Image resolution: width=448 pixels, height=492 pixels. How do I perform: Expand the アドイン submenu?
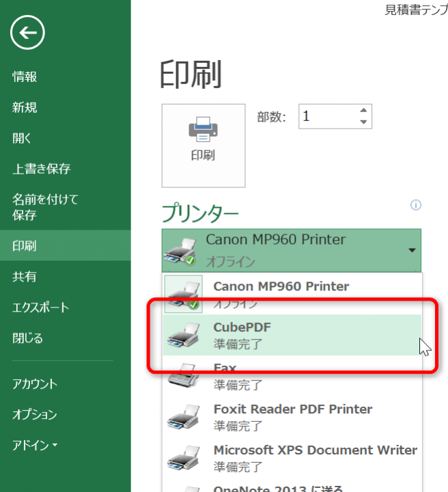(35, 446)
